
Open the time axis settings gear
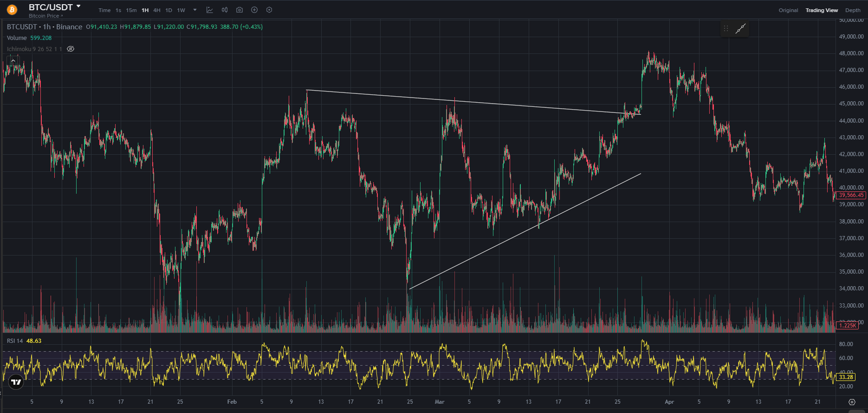click(x=852, y=402)
